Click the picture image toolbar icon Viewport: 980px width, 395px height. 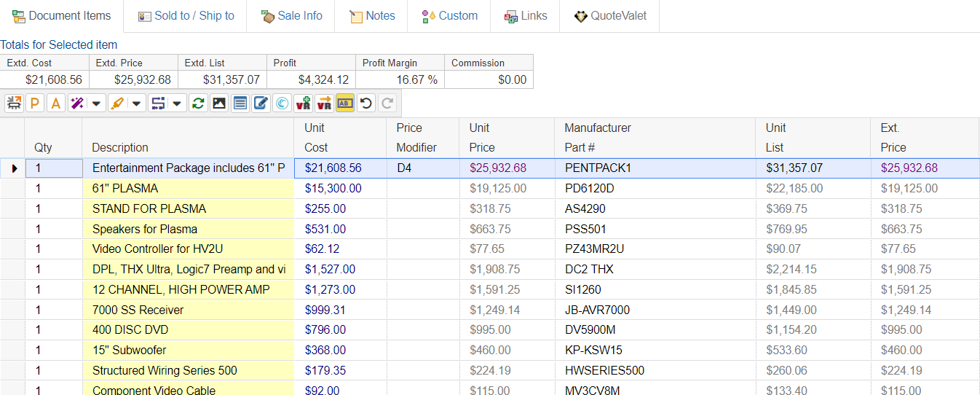[218, 103]
